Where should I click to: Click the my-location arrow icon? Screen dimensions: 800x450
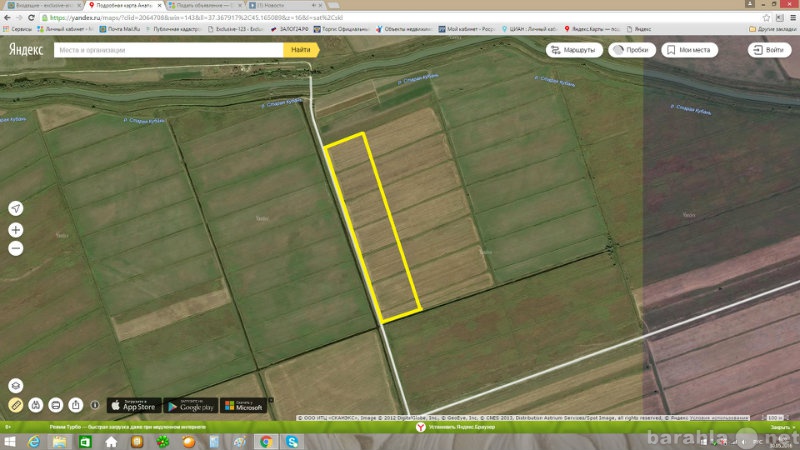[x=16, y=208]
